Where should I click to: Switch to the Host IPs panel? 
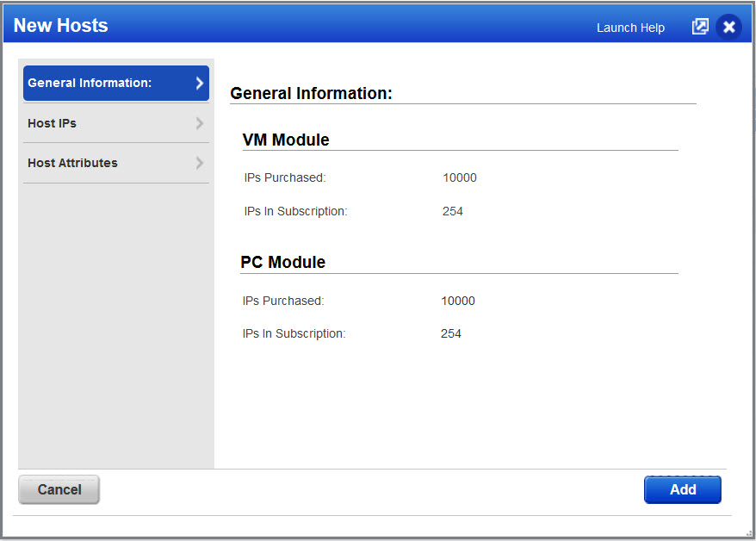coord(116,123)
